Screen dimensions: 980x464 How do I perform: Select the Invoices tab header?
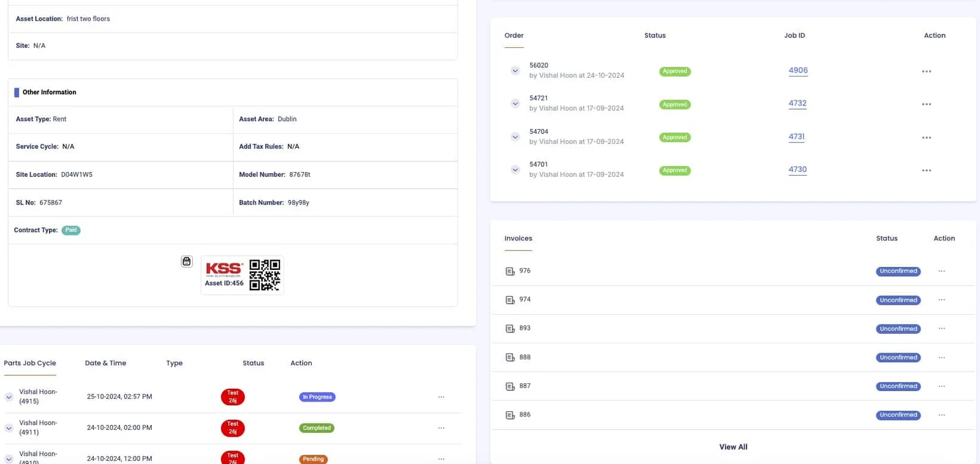coord(518,239)
